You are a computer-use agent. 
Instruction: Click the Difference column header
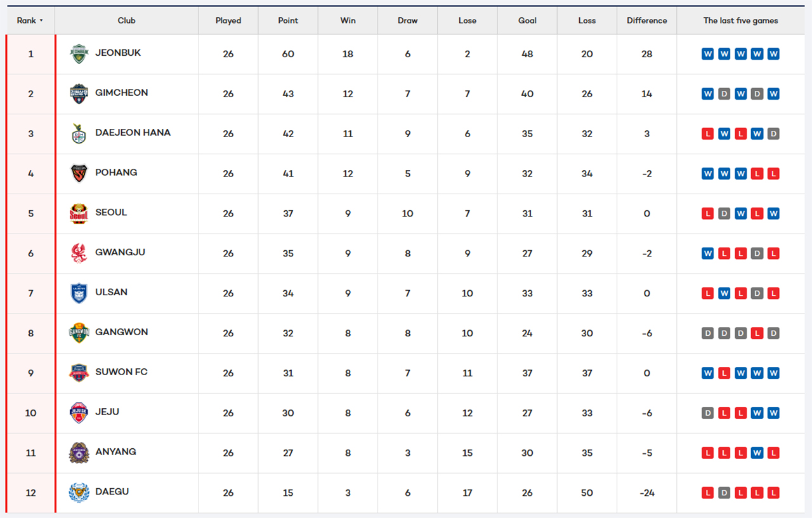tap(646, 20)
